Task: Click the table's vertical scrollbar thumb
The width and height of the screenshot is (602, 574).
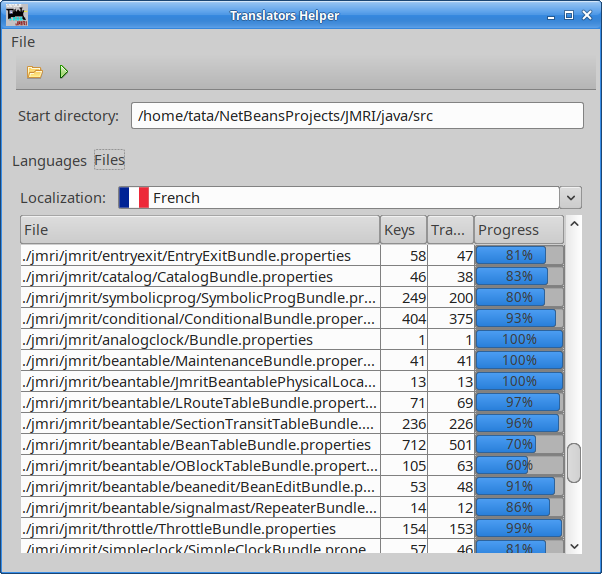Action: click(574, 462)
